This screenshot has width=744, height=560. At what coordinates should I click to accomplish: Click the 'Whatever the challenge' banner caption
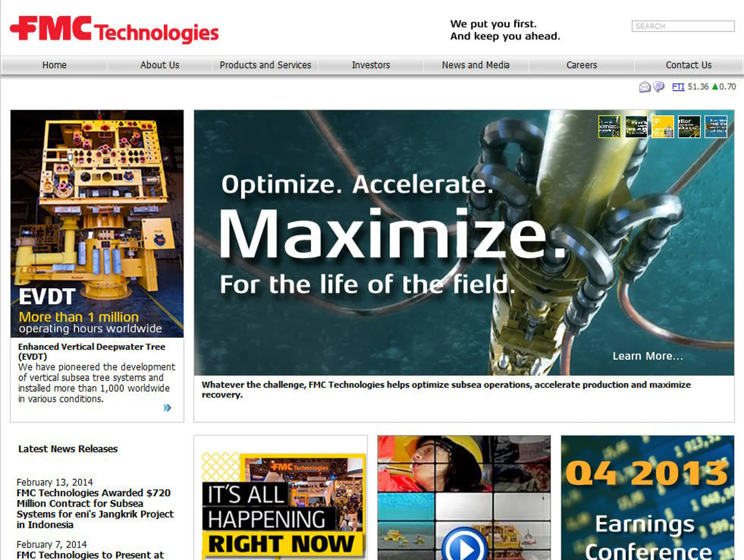tap(446, 390)
